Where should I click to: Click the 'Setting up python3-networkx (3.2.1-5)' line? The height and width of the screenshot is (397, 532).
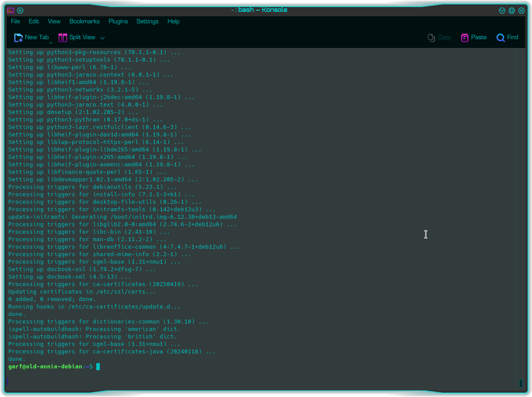[x=80, y=90]
